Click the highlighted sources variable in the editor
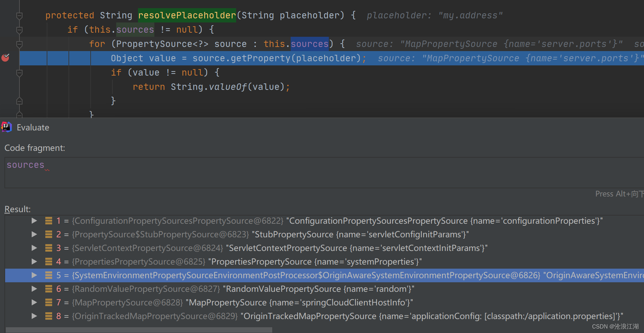 point(309,44)
